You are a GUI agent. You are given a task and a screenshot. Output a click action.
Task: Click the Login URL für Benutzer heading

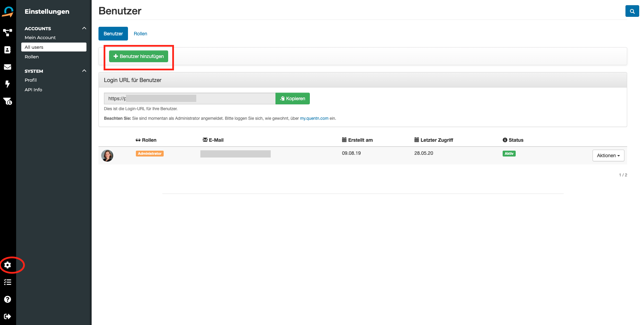click(x=133, y=80)
